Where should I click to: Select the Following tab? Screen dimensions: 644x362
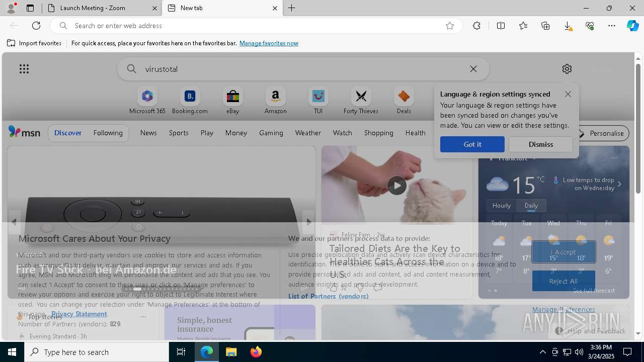click(108, 133)
